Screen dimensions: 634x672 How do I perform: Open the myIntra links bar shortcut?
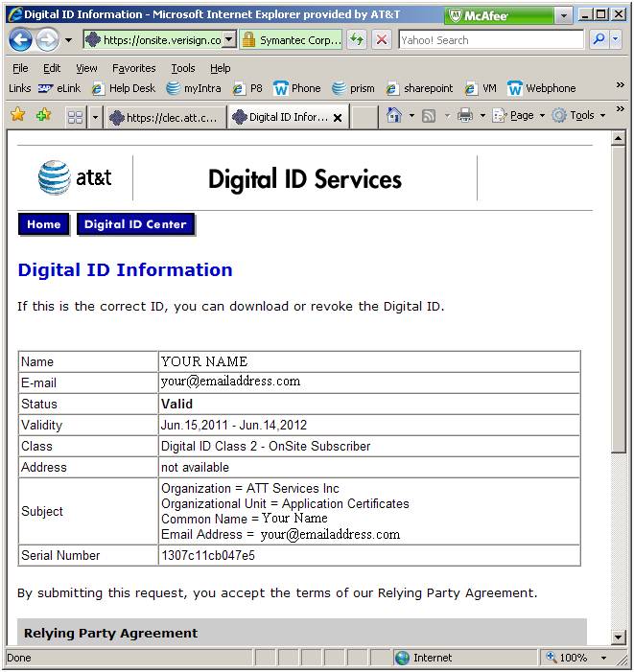pyautogui.click(x=194, y=88)
